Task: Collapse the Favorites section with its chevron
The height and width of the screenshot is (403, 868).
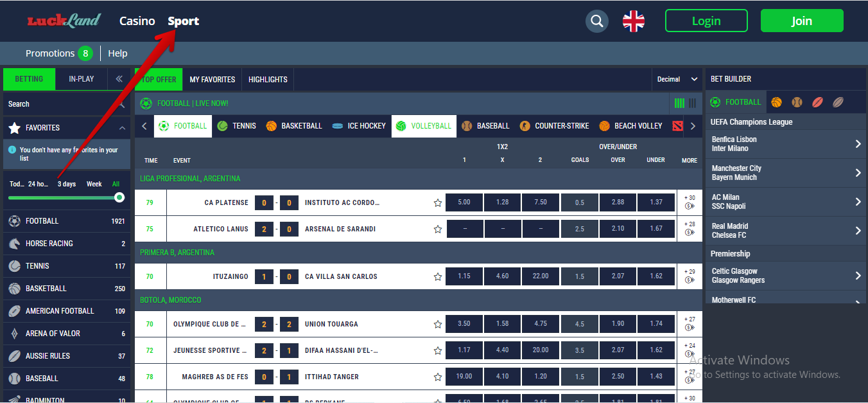Action: [x=122, y=128]
